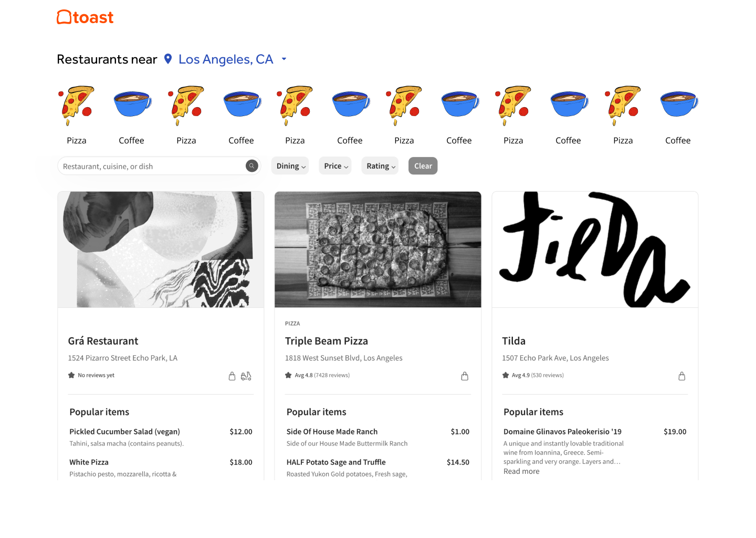Select the last Coffee category icon
The image size is (756, 538).
click(x=679, y=104)
